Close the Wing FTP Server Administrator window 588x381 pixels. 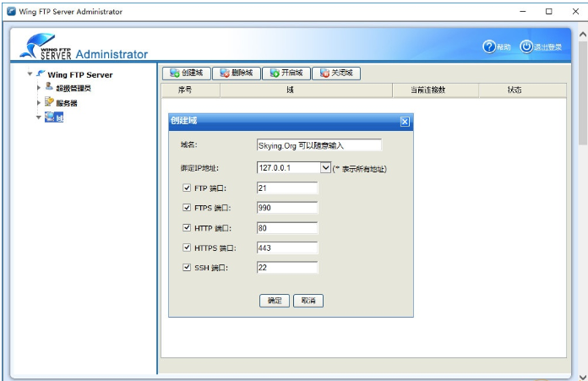click(x=575, y=12)
